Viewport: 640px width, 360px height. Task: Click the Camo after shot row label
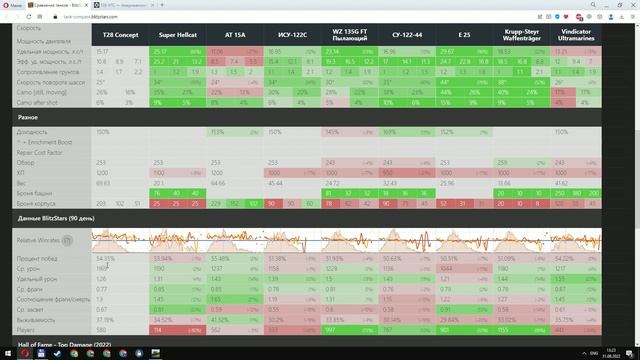tap(37, 102)
